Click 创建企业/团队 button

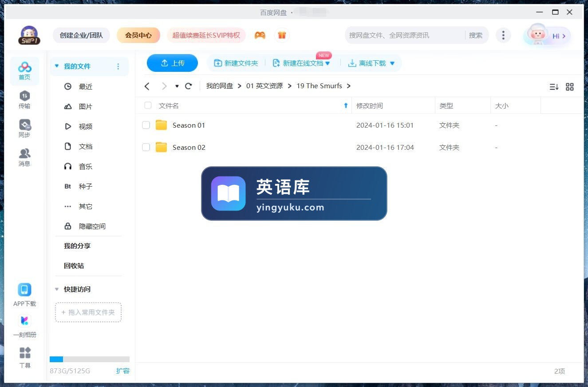click(81, 35)
